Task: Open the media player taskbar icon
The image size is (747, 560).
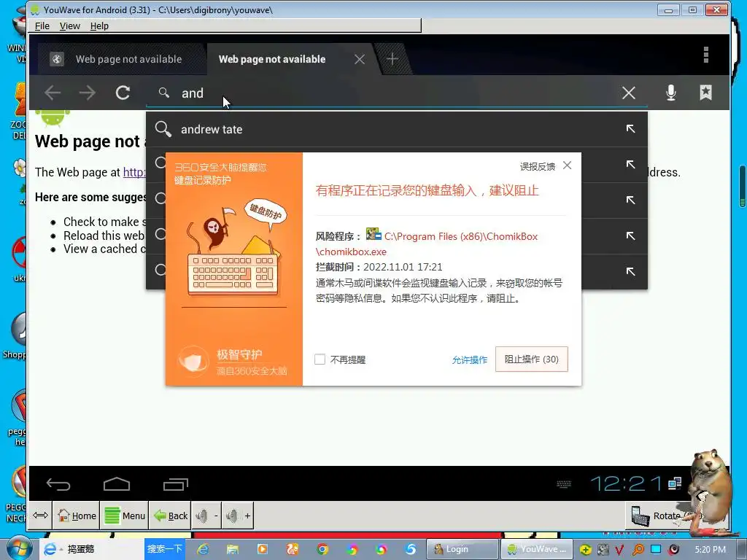Action: point(263,549)
